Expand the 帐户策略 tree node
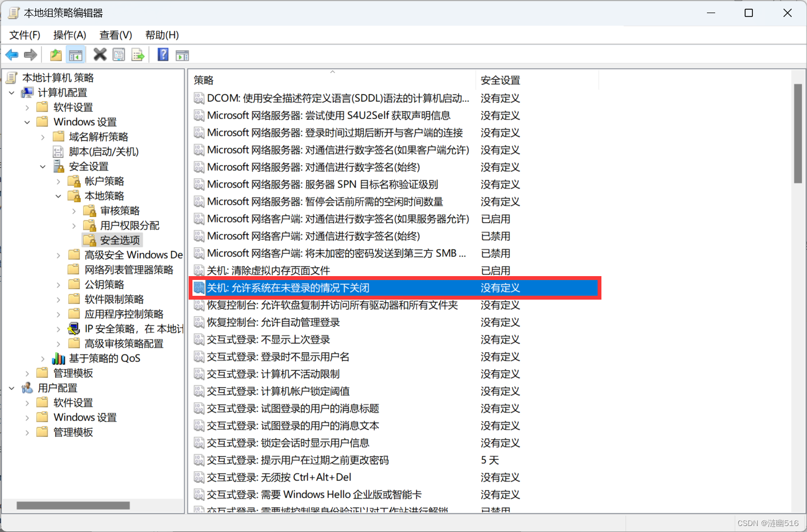Image resolution: width=807 pixels, height=532 pixels. [58, 181]
